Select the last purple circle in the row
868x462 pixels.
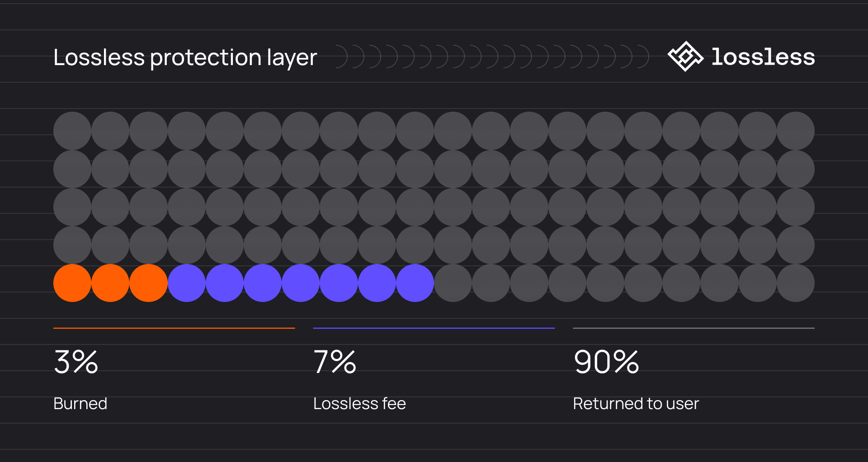click(x=415, y=283)
